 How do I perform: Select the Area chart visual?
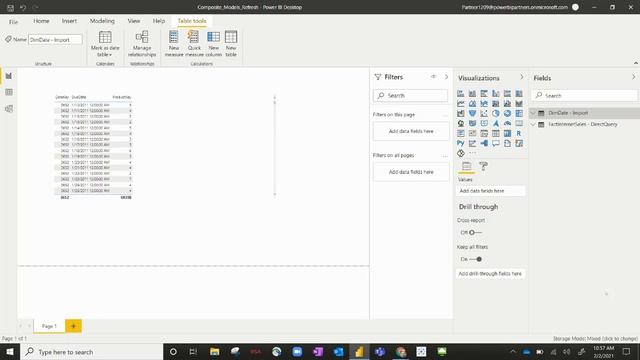tap(472, 103)
